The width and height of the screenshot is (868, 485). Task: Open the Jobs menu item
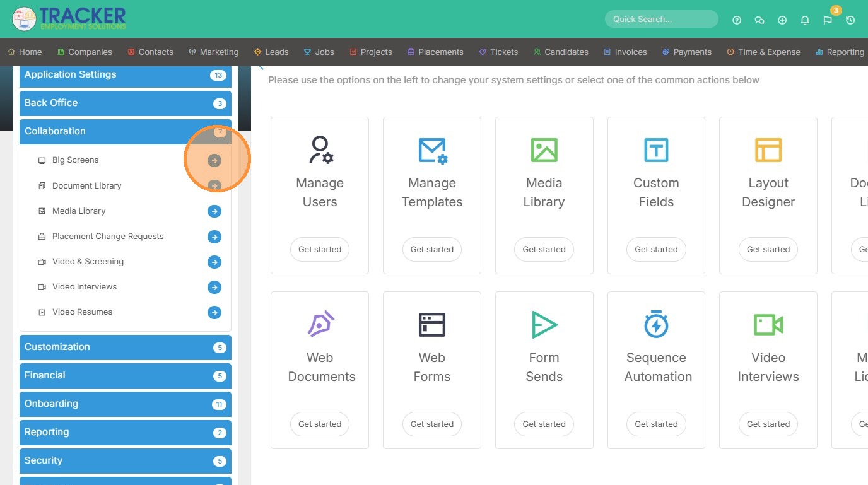tap(319, 52)
